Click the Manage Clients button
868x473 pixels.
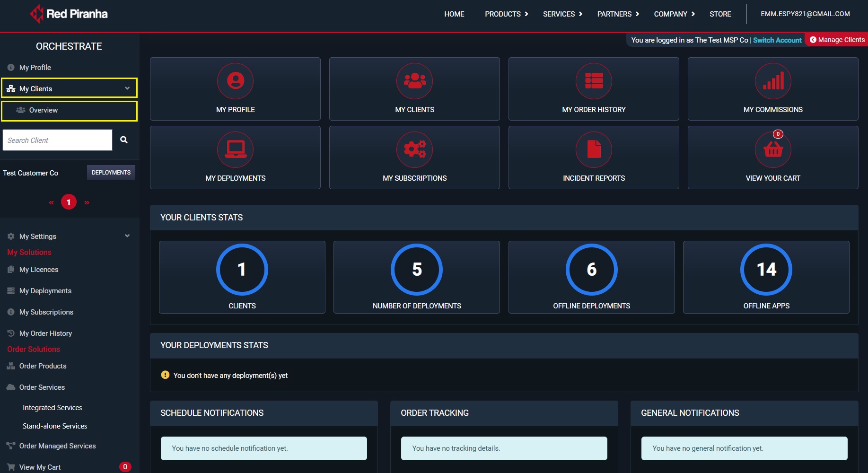point(837,40)
